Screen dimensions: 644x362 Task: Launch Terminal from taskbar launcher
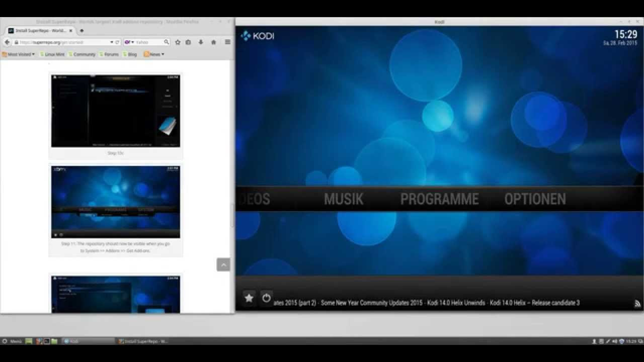(x=46, y=341)
